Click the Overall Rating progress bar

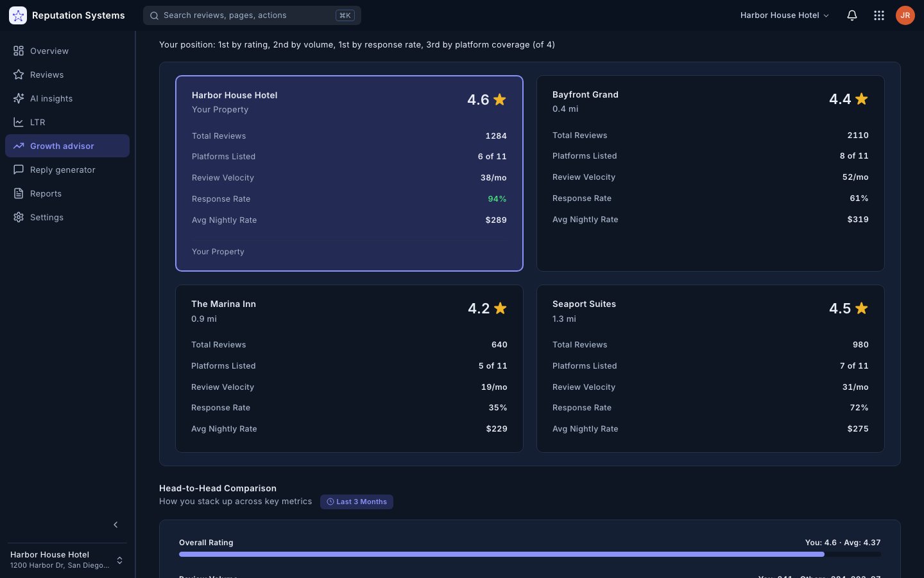coord(530,554)
